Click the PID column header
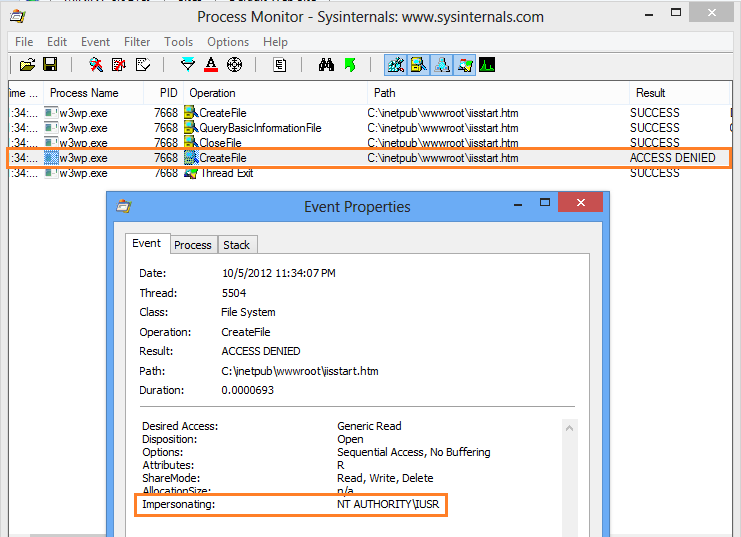This screenshot has height=537, width=741. [x=164, y=93]
